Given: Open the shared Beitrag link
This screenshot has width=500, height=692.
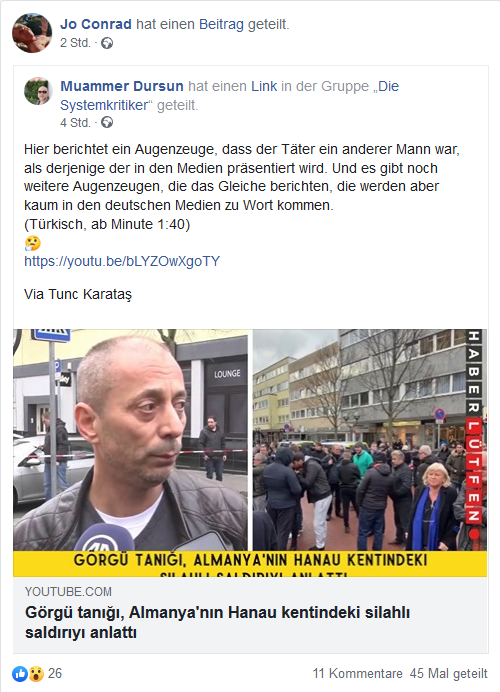Looking at the screenshot, I should tap(221, 24).
